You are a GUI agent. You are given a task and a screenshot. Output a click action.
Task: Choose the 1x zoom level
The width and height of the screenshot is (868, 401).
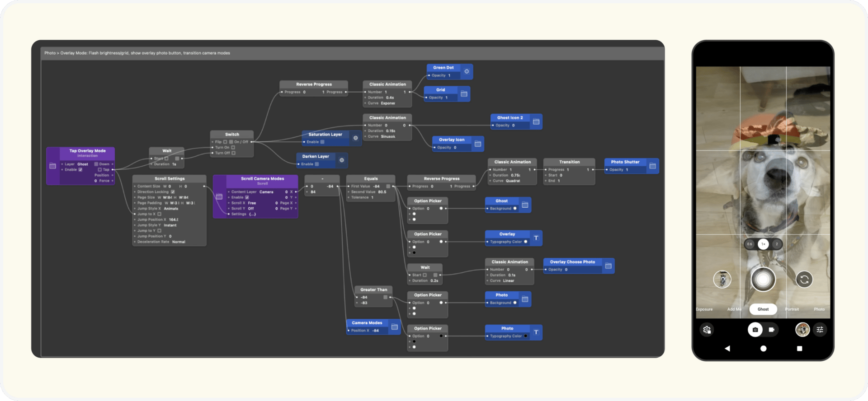tap(763, 244)
